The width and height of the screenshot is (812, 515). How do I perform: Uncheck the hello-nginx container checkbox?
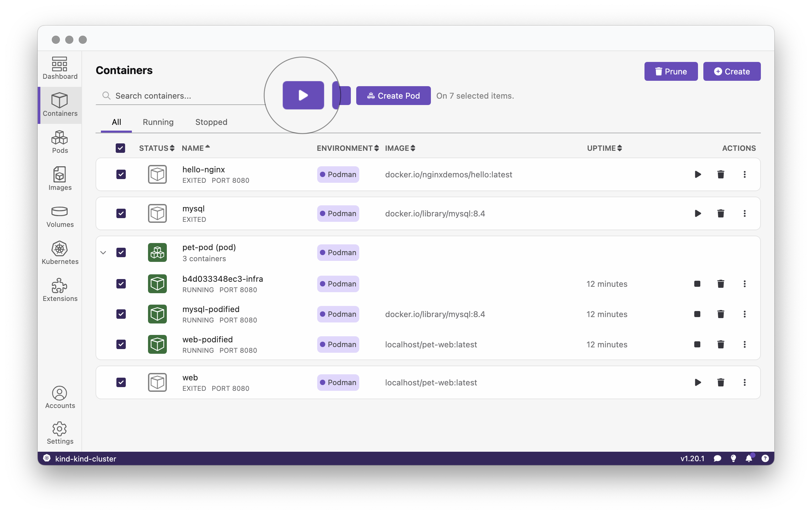pyautogui.click(x=121, y=174)
